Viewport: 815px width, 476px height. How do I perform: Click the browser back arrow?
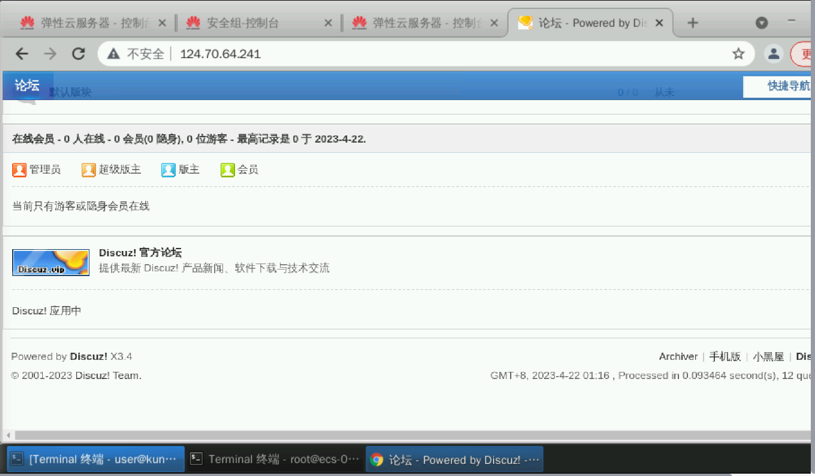pos(22,54)
